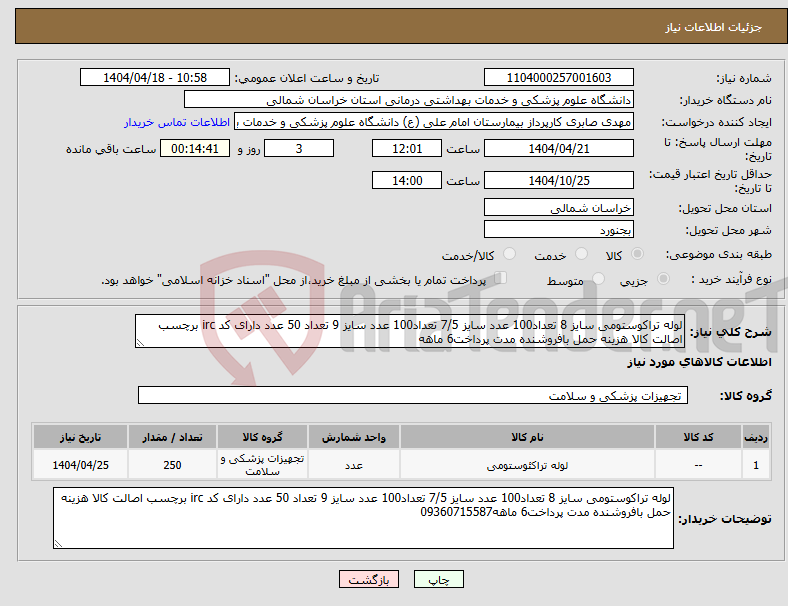The height and width of the screenshot is (606, 788).
Task: Click the لوله تراکئوستومی item name cell
Action: coord(527,465)
